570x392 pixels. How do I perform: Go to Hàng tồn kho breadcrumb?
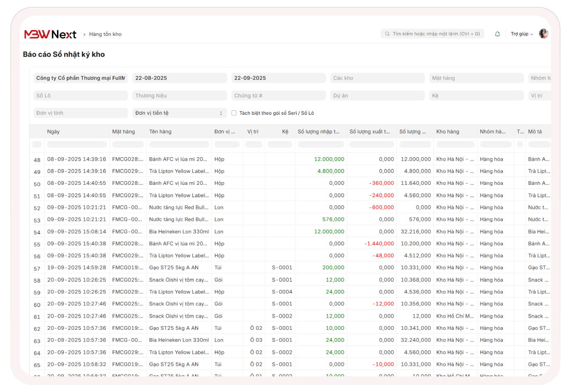(x=105, y=34)
